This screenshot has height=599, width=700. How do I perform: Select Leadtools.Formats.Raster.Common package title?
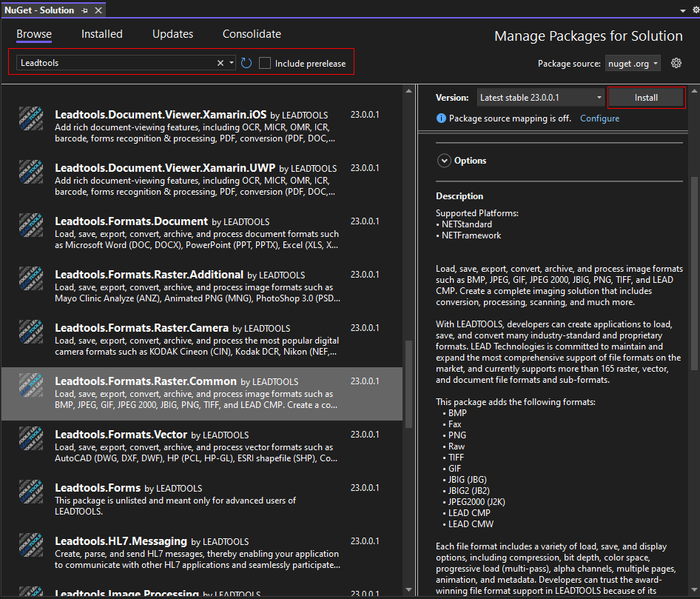[x=146, y=381]
